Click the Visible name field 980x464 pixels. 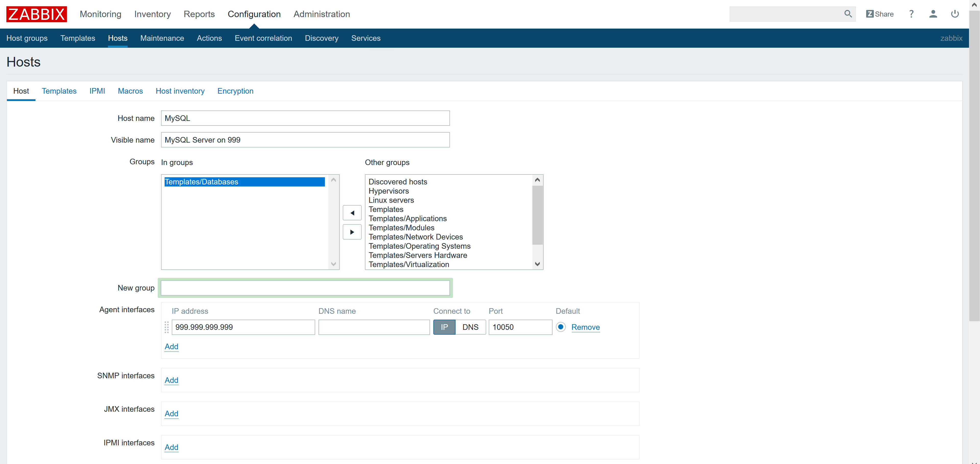[x=305, y=140]
